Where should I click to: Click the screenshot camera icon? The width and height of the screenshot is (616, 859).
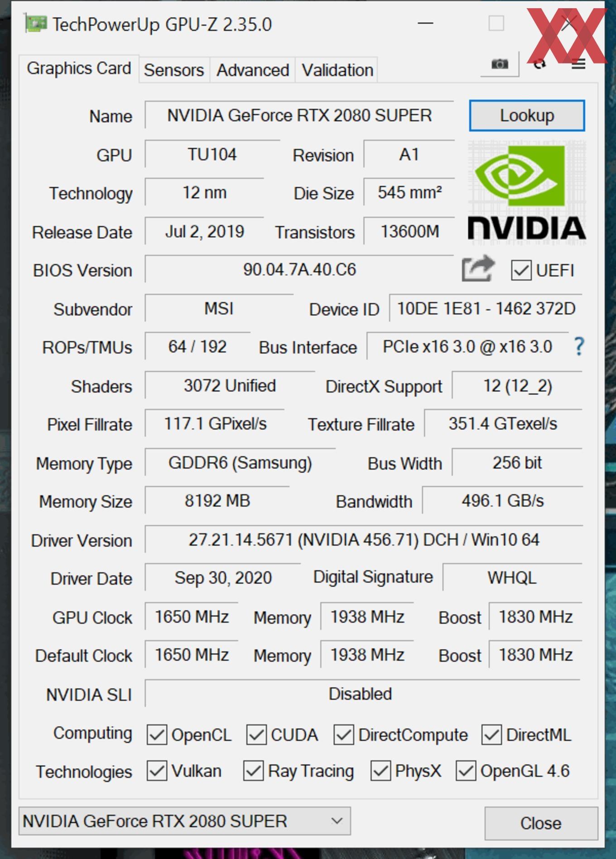coord(500,64)
